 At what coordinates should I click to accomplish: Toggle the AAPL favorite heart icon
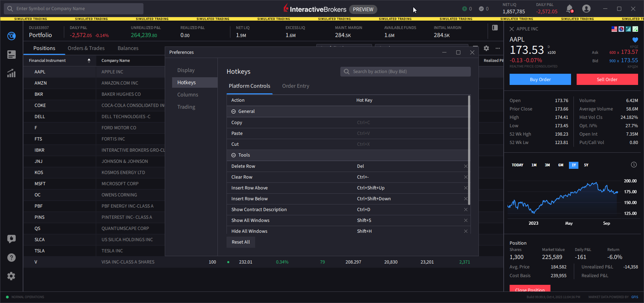pos(635,40)
